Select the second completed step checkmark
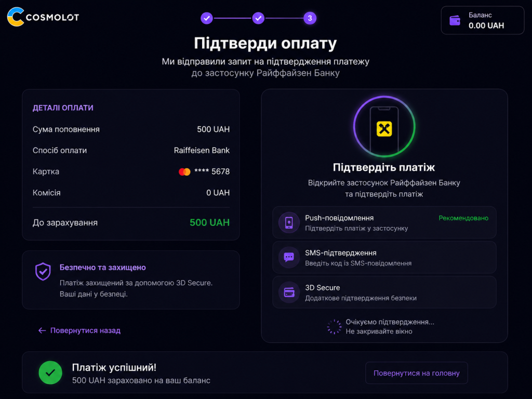The width and height of the screenshot is (532, 399). [x=258, y=18]
